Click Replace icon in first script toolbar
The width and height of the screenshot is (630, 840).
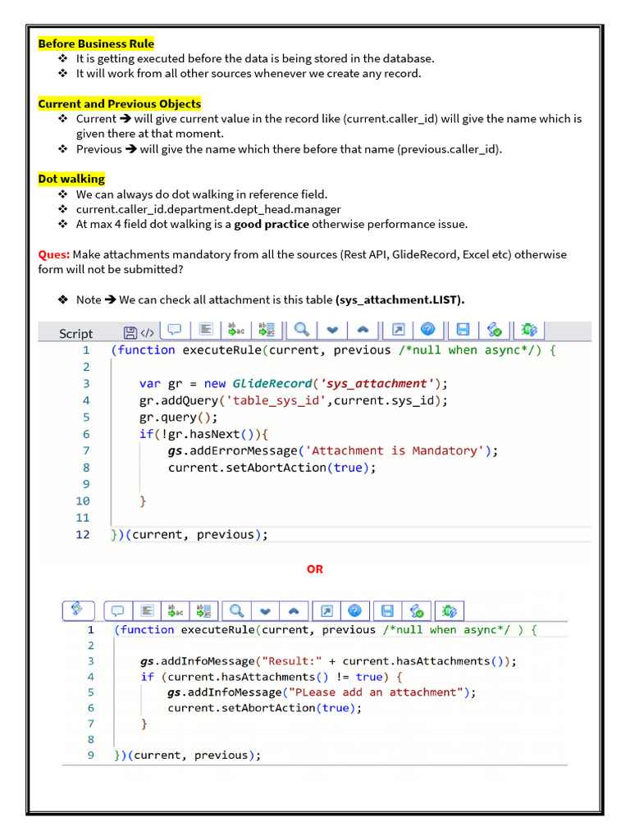click(236, 330)
